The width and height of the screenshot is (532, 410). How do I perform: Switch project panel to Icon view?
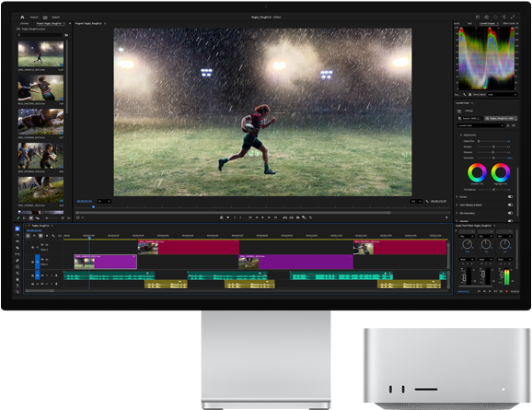coord(31,218)
